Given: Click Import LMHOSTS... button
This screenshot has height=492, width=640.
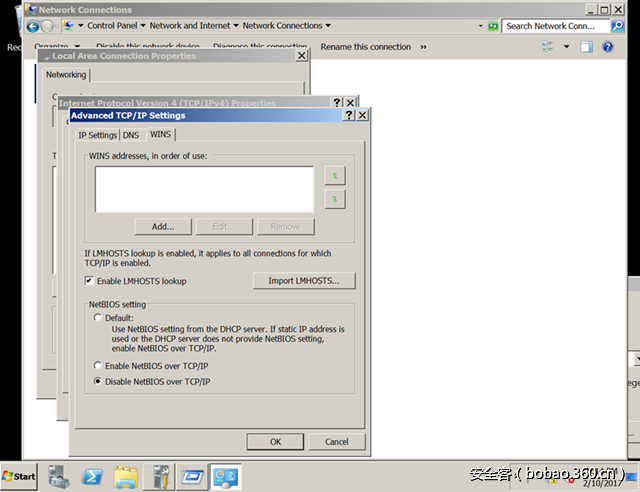Looking at the screenshot, I should [x=304, y=281].
